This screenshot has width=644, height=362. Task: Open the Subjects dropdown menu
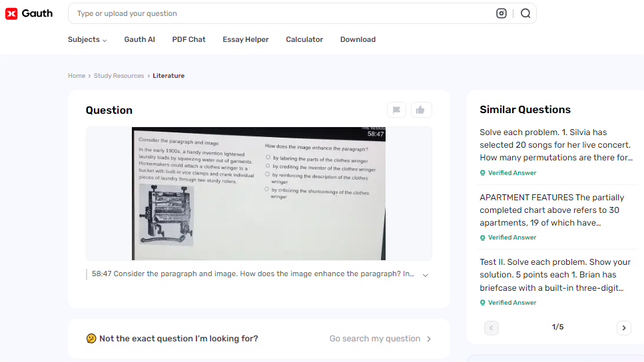pyautogui.click(x=87, y=39)
